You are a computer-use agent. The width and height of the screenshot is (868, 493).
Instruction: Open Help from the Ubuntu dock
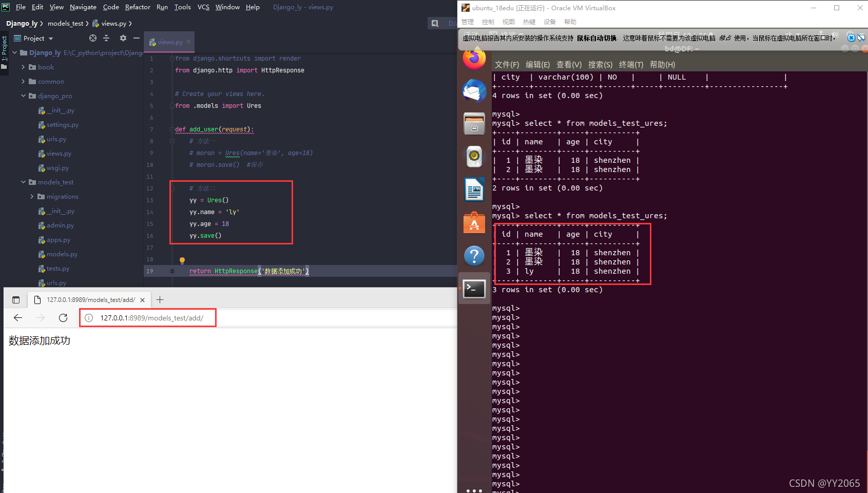(474, 256)
